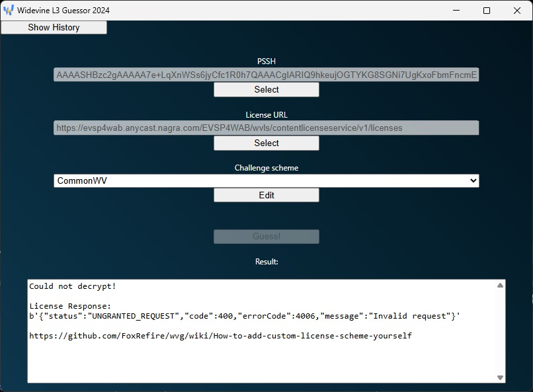Focus the License URL text field
Viewport: 533px width, 392px height.
click(x=266, y=128)
